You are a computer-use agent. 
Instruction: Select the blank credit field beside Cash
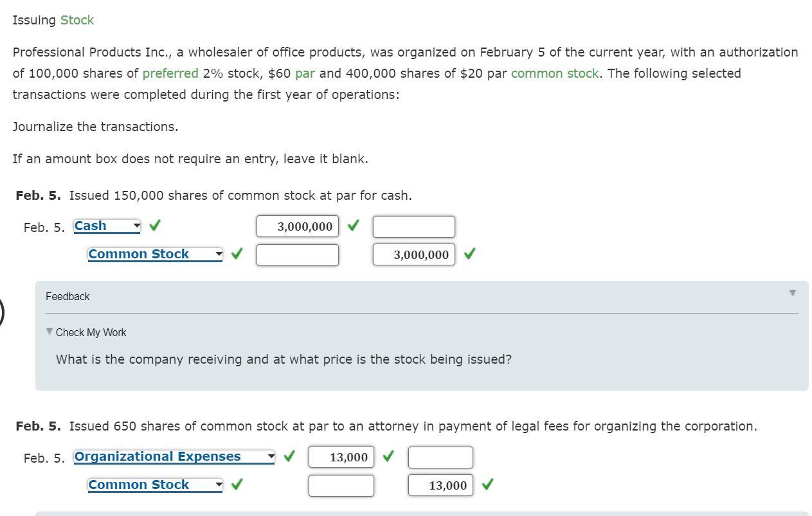coord(413,226)
